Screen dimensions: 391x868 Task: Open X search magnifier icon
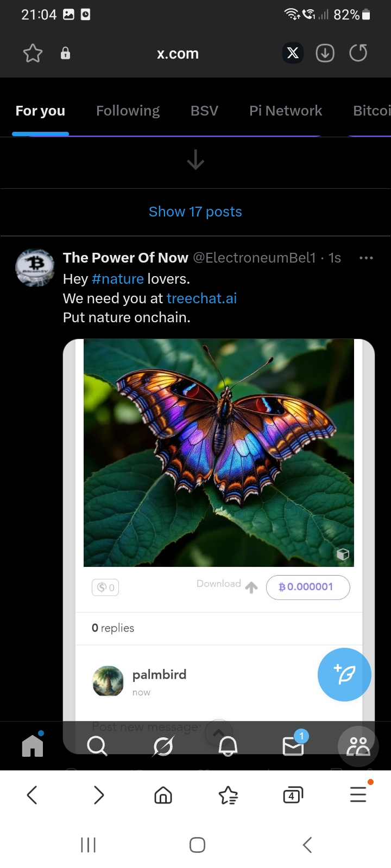(97, 746)
